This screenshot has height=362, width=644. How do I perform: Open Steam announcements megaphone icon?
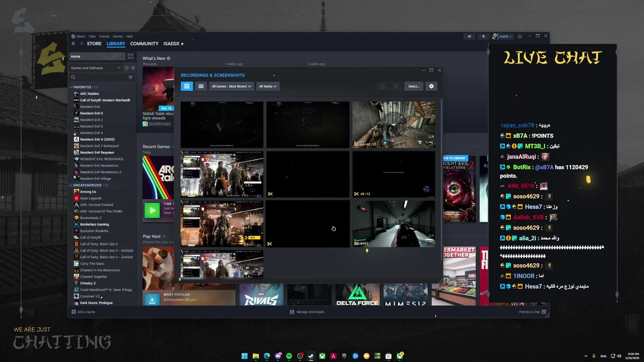pyautogui.click(x=469, y=36)
